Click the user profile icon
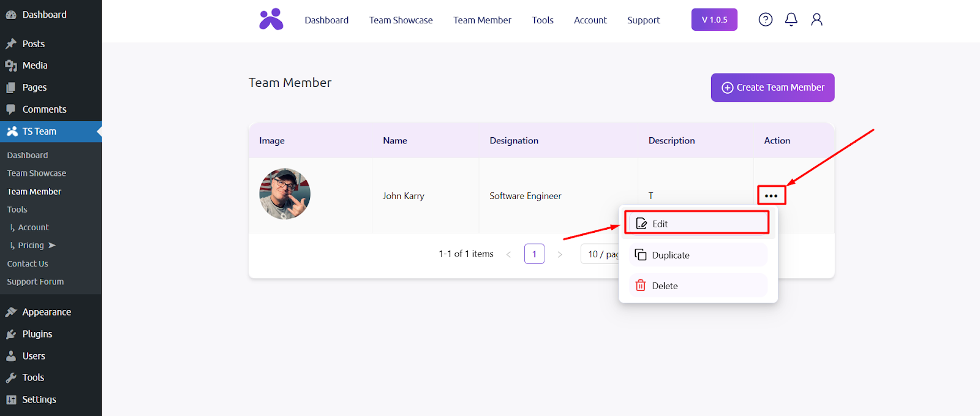This screenshot has height=416, width=980. pos(816,20)
